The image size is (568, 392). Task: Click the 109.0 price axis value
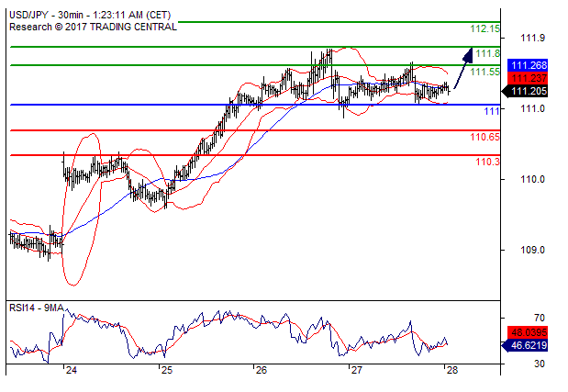tap(532, 250)
